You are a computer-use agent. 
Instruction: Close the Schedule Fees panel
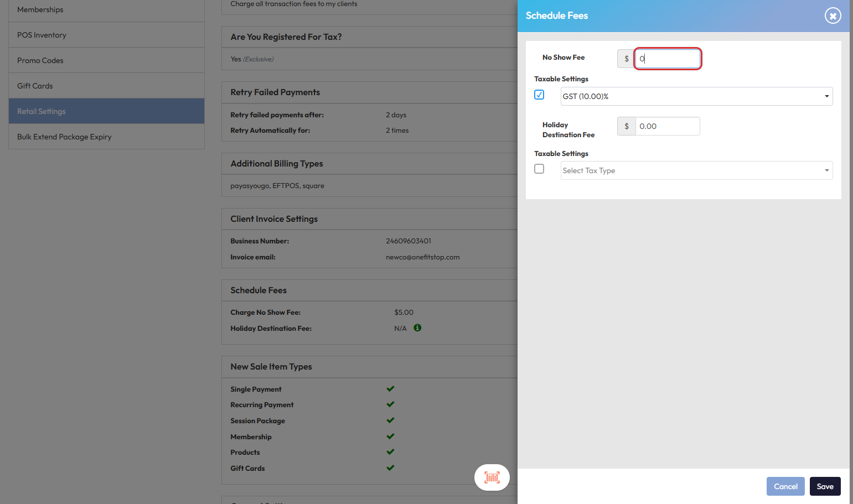tap(833, 15)
